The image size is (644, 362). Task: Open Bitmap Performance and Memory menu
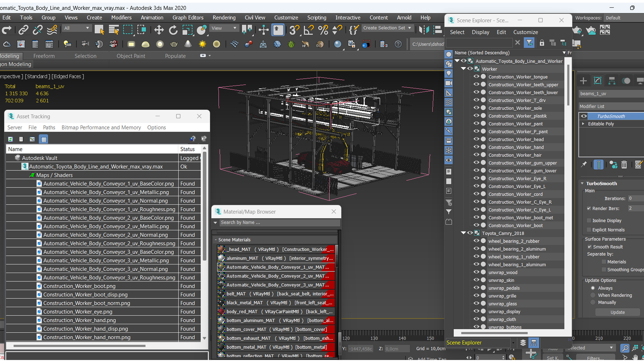(x=101, y=127)
